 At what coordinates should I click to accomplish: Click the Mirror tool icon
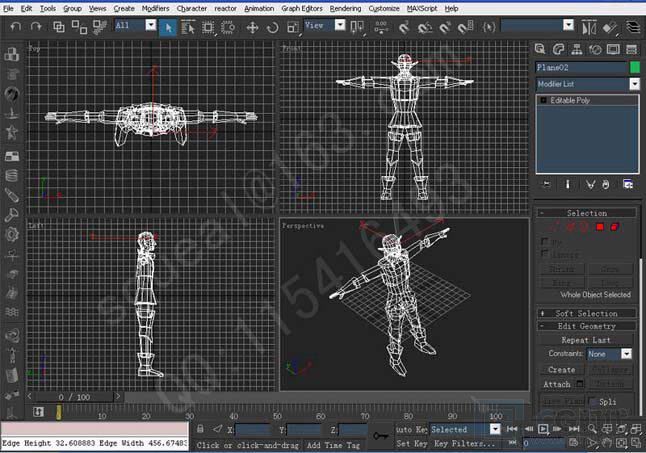[589, 28]
